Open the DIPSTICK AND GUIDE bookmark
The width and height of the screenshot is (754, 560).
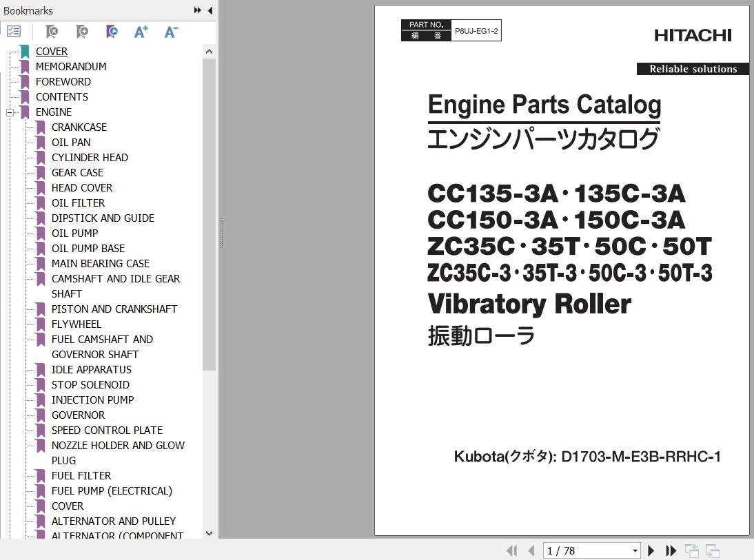point(103,218)
